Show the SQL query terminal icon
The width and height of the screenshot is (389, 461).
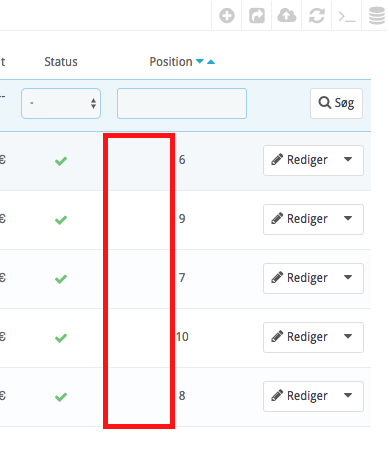pyautogui.click(x=347, y=16)
